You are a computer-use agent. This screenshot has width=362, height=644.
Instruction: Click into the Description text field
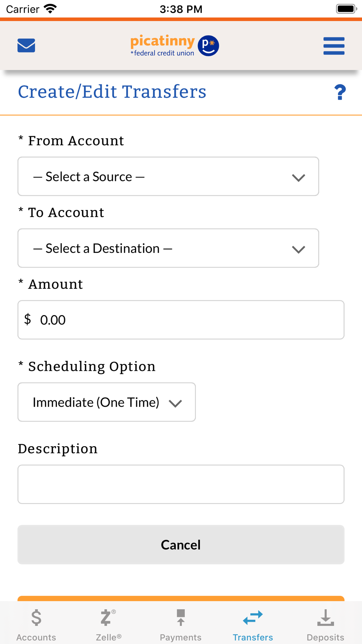click(181, 484)
